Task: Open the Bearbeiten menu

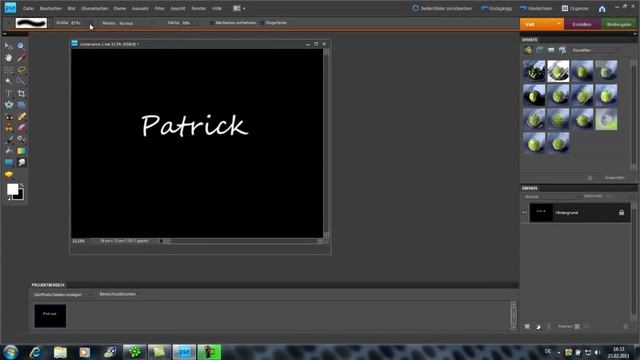Action: coord(51,8)
